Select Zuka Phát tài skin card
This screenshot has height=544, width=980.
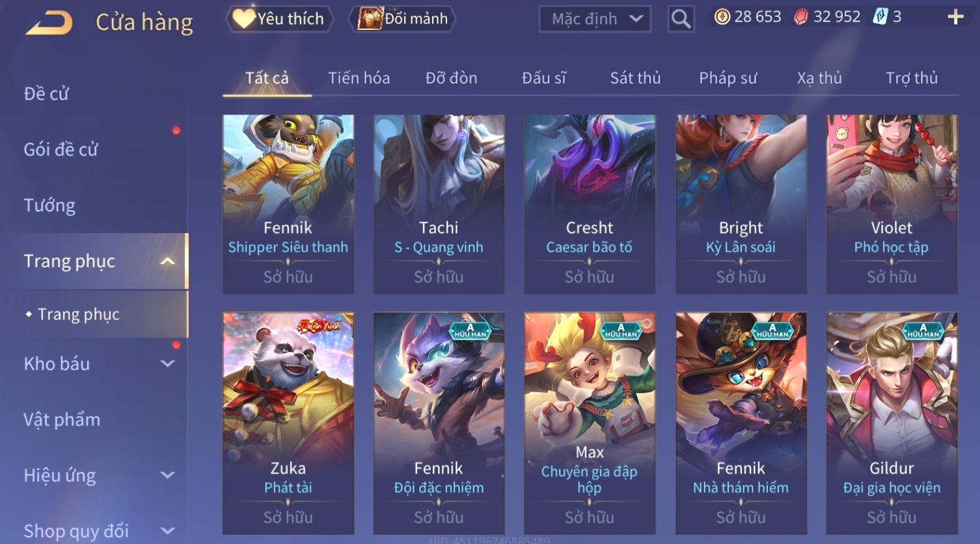click(288, 423)
